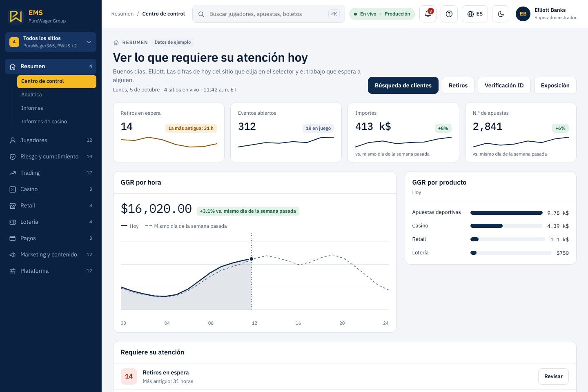Image resolution: width=588 pixels, height=392 pixels.
Task: Open the Lotería ticket section
Action: coord(51,222)
